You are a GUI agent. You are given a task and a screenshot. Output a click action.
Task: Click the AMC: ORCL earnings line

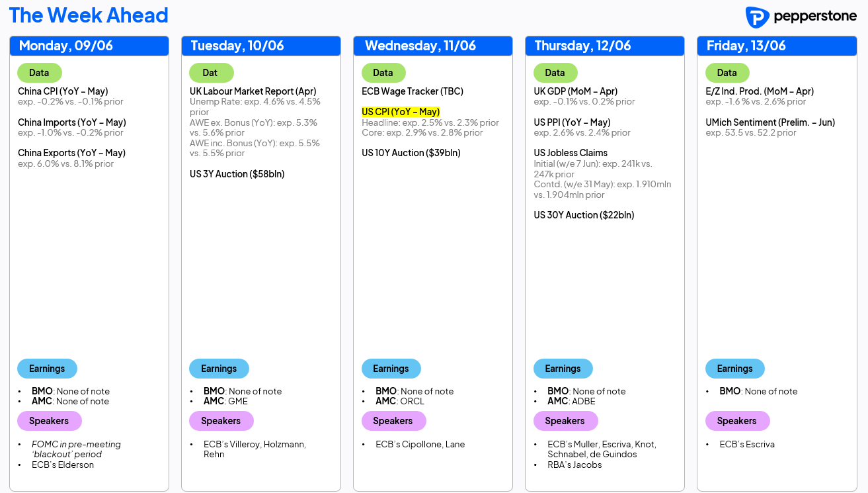[400, 401]
